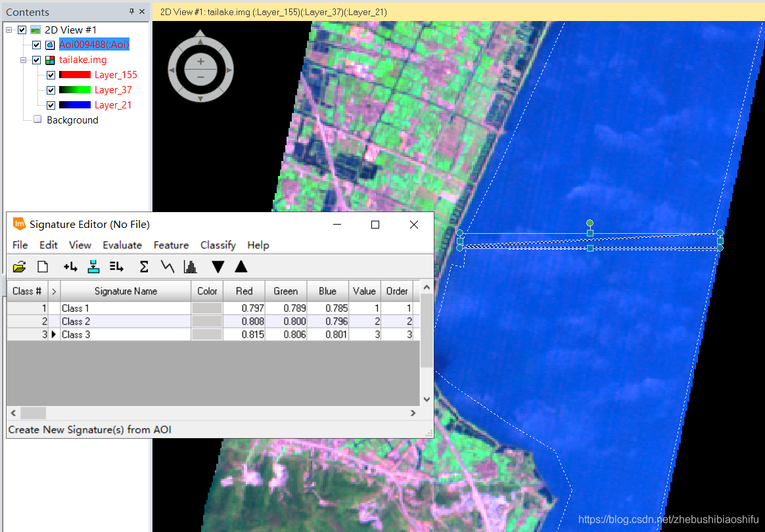This screenshot has height=532, width=765.
Task: Click scroll down arrow in signature table
Action: click(x=427, y=399)
